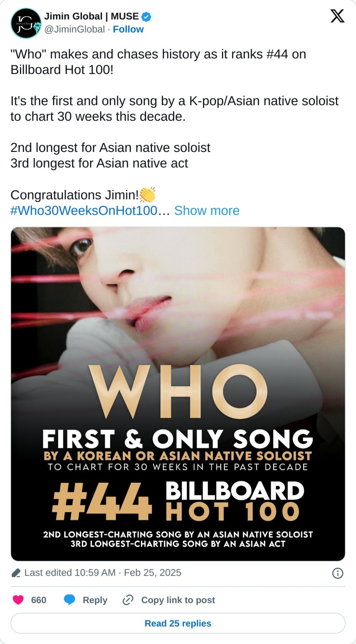The image size is (356, 644).
Task: Click the edited pencil icon
Action: (16, 573)
